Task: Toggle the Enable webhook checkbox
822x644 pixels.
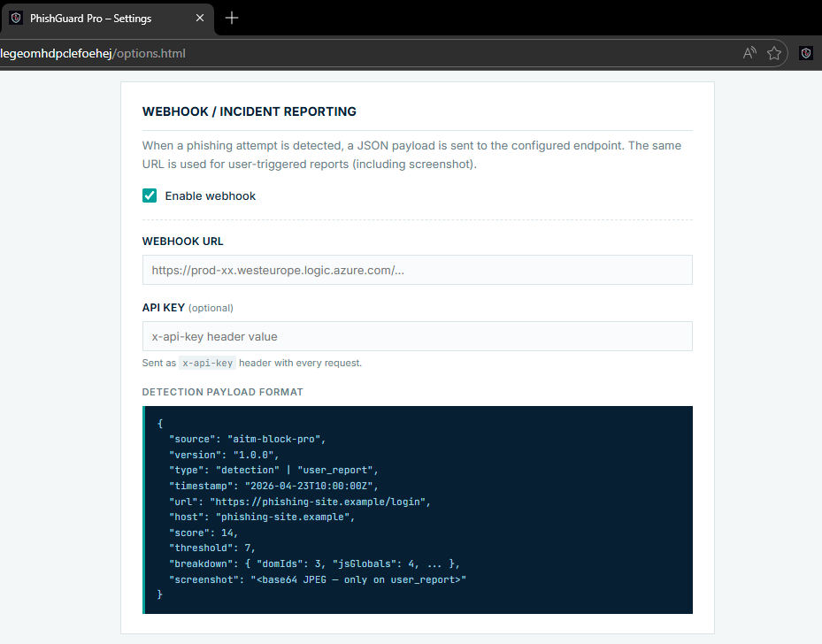Action: (x=150, y=195)
